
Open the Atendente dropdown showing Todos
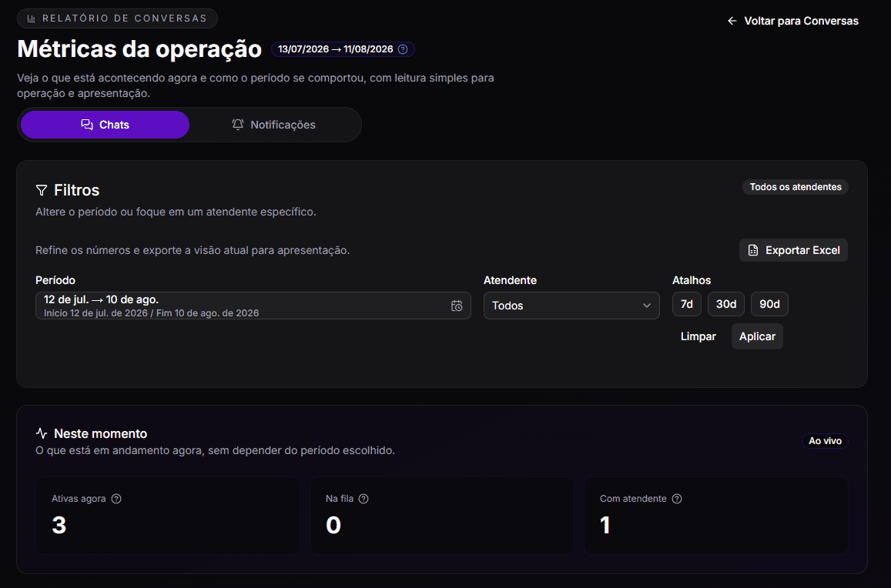pos(571,306)
